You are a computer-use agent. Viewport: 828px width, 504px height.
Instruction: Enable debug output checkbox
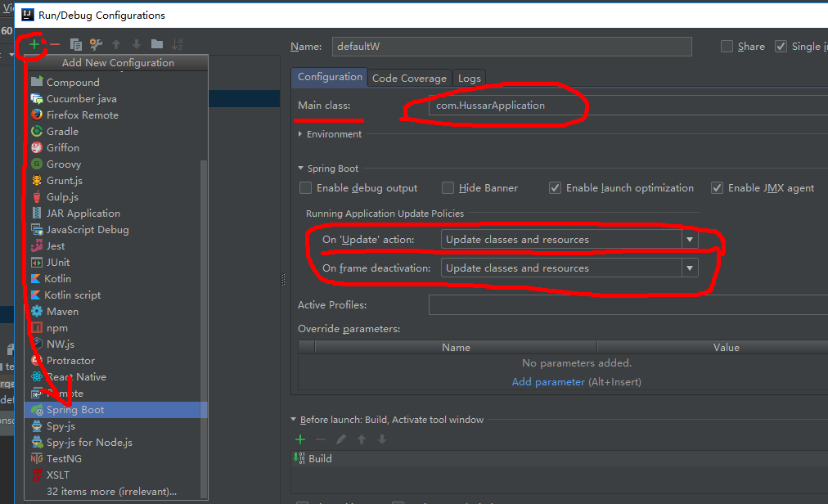click(x=305, y=188)
